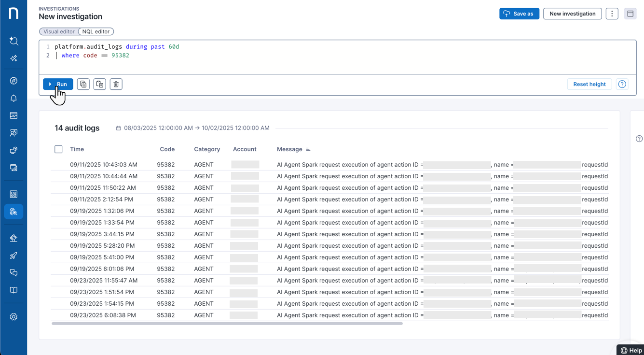The height and width of the screenshot is (355, 644).
Task: Delete the query with trash icon
Action: click(x=116, y=84)
